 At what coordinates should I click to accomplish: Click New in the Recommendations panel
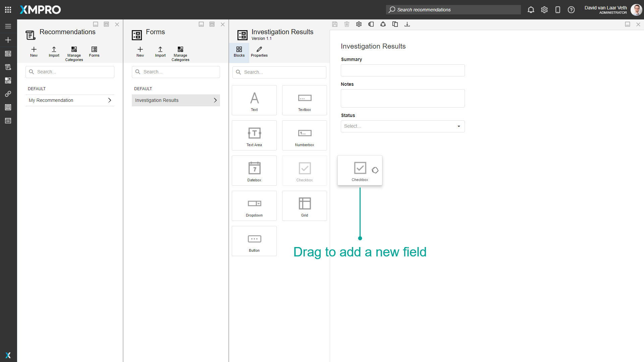(34, 52)
